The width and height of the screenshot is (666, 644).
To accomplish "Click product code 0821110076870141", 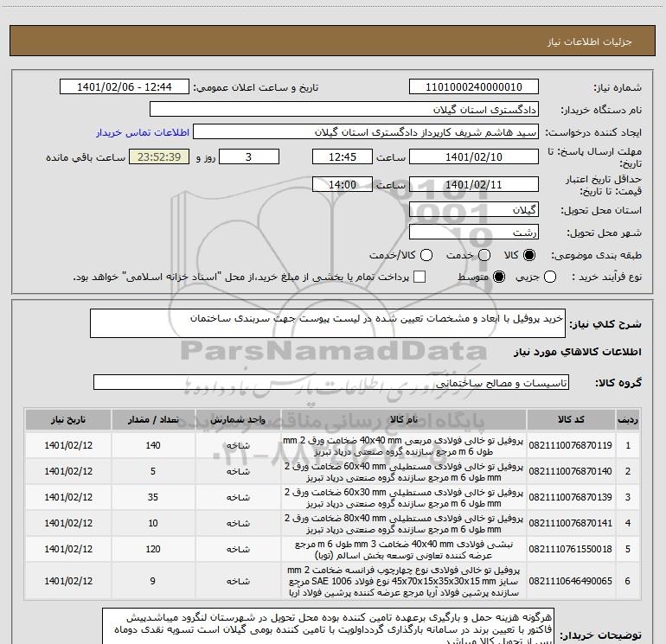I will coord(571,523).
